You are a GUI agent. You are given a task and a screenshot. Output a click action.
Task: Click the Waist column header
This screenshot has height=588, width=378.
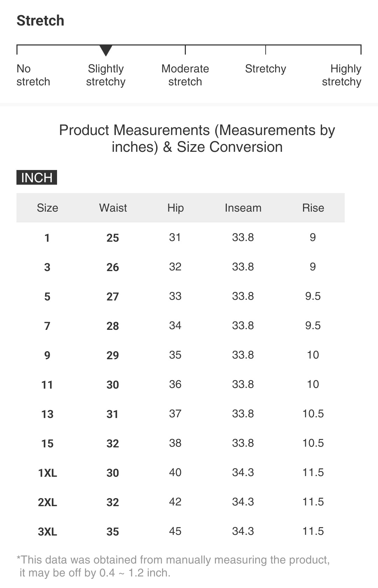(x=113, y=208)
